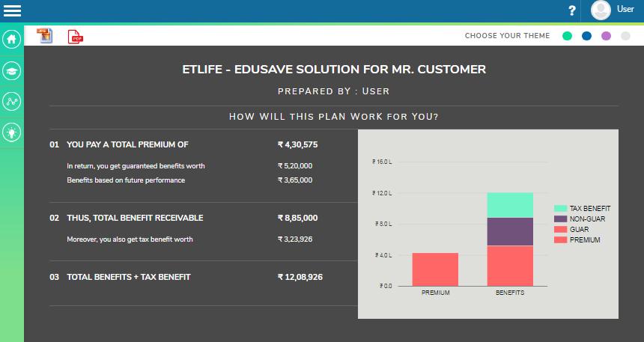644x342 pixels.
Task: Open the graduation cap education section
Action: coord(11,70)
